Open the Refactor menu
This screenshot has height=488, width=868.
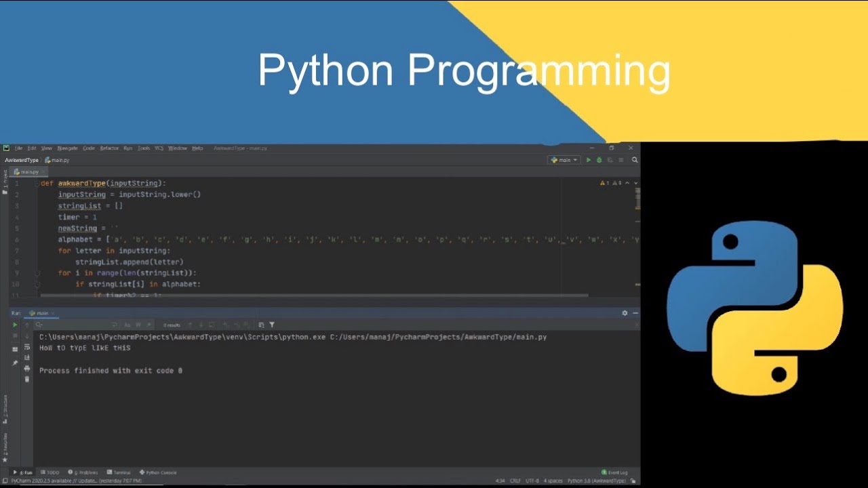tap(109, 148)
